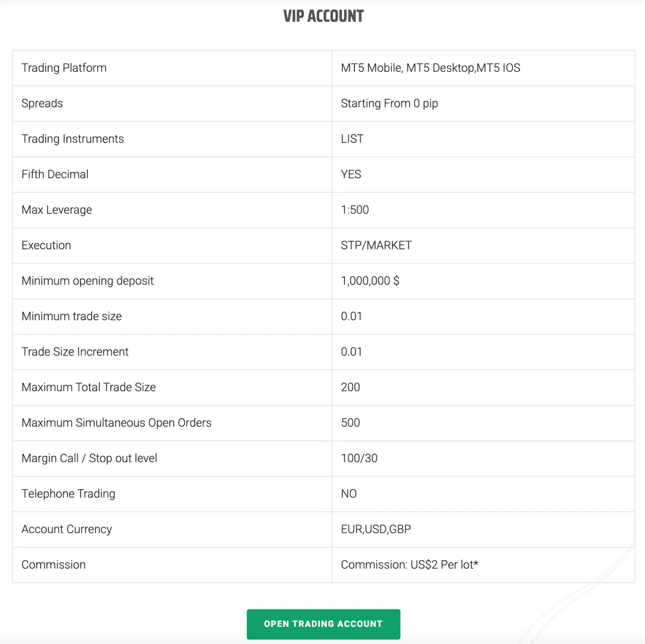Select the Execution row label
Image resolution: width=645 pixels, height=644 pixels.
tap(46, 245)
